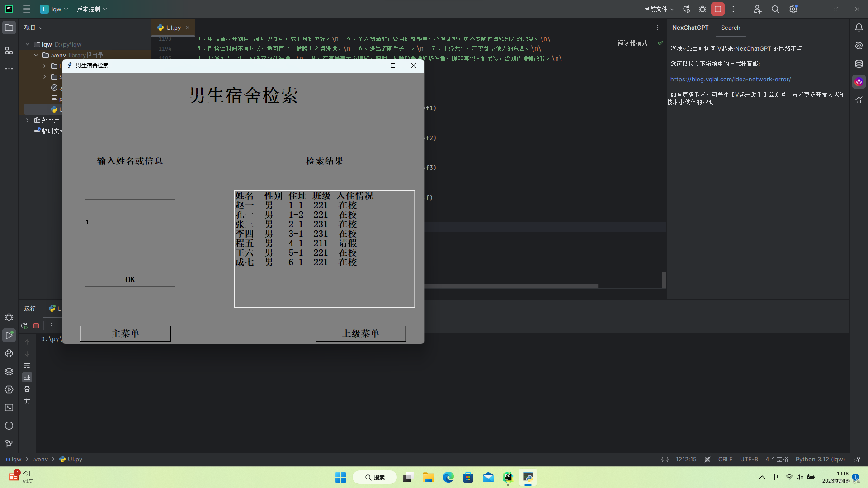Image resolution: width=868 pixels, height=488 pixels.
Task: Clear all console output trash icon
Action: pyautogui.click(x=27, y=401)
